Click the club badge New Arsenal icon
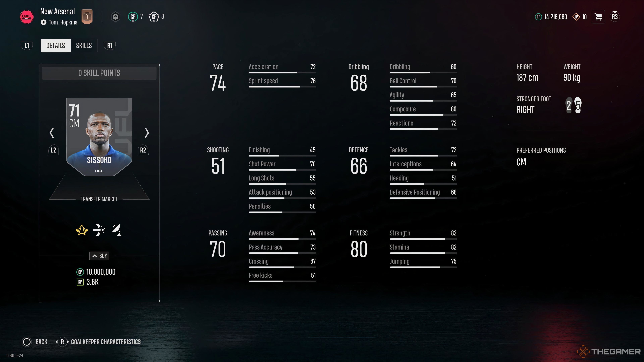 coord(28,16)
